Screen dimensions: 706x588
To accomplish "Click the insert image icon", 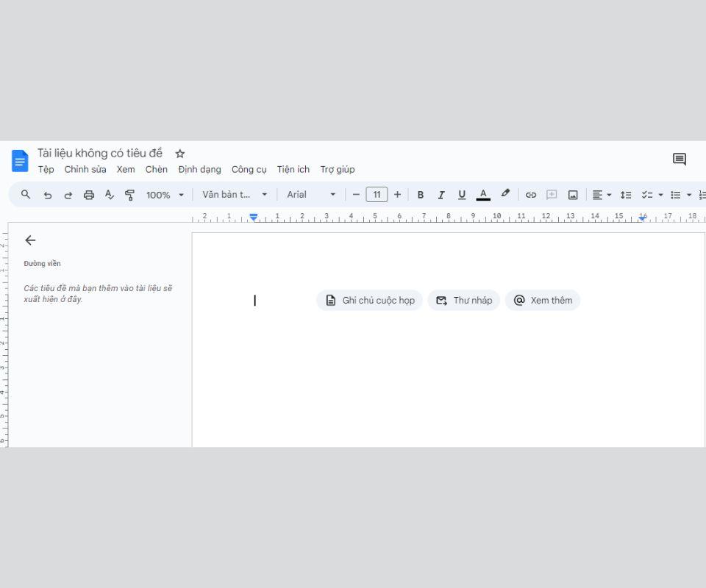I will click(573, 195).
